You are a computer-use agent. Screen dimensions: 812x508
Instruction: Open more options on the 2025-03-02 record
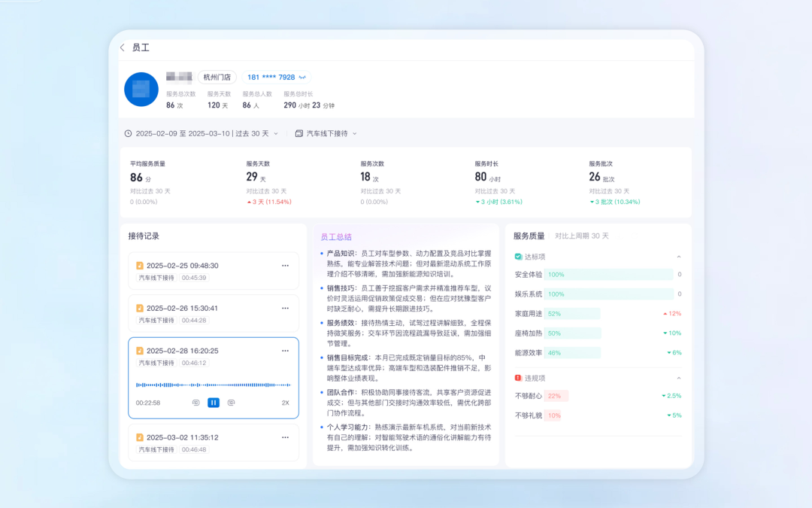284,437
